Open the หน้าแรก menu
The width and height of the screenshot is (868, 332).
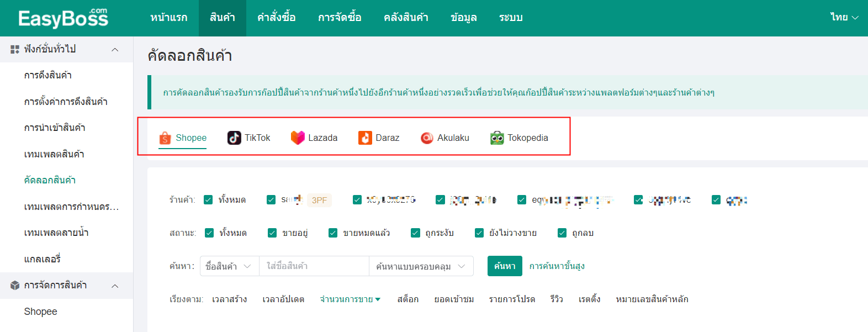pos(169,18)
